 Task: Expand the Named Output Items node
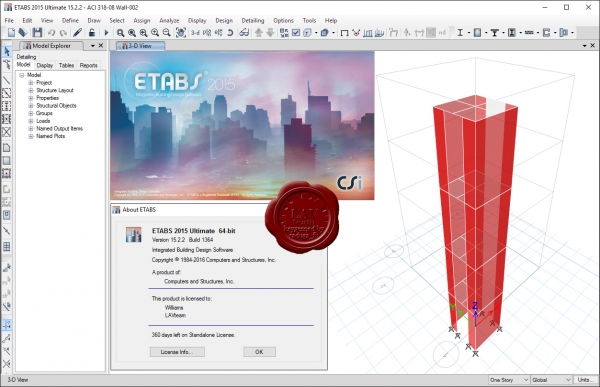tap(31, 129)
